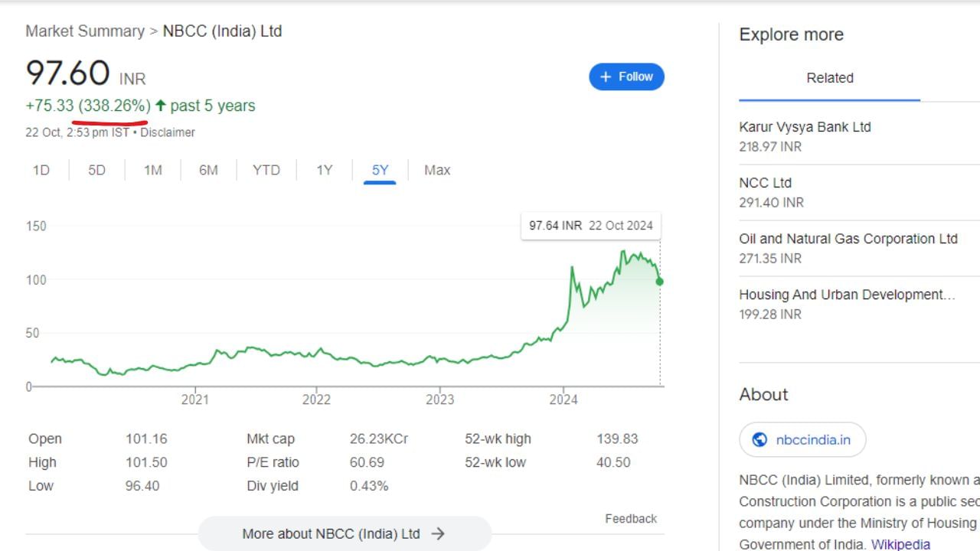Visit the nbccindia.in website chip
Screen dimensions: 980x551
pyautogui.click(x=802, y=439)
